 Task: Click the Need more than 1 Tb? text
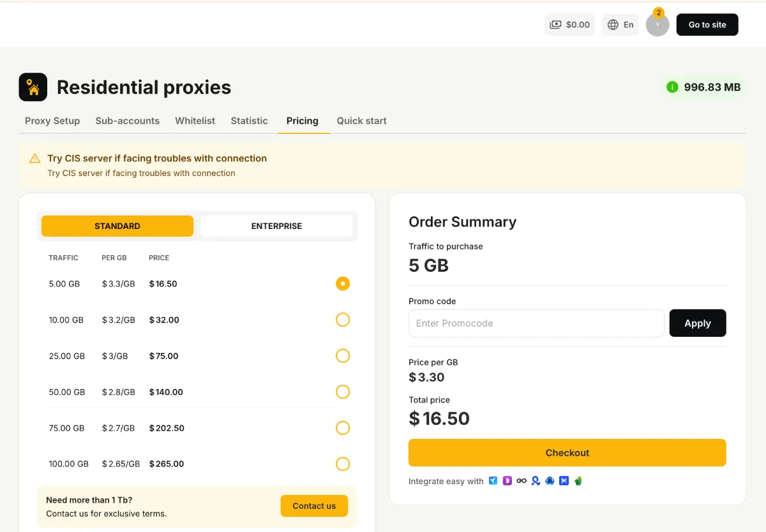click(x=89, y=500)
